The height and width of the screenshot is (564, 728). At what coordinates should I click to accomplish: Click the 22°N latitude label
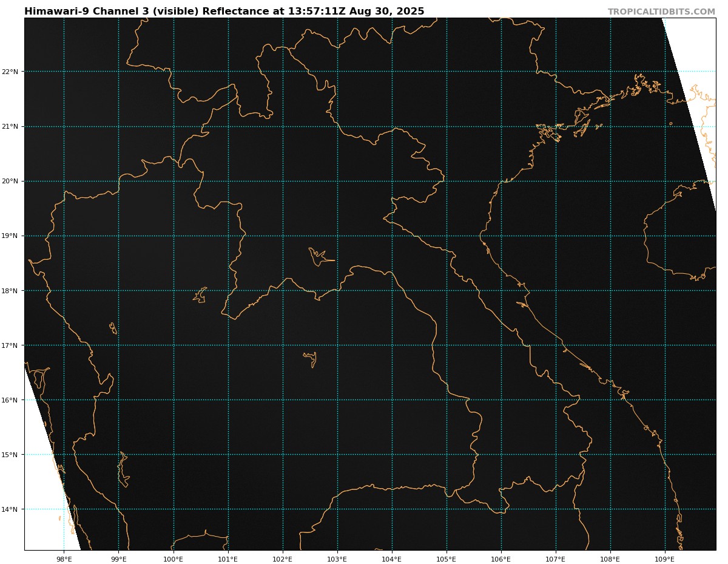[10, 72]
